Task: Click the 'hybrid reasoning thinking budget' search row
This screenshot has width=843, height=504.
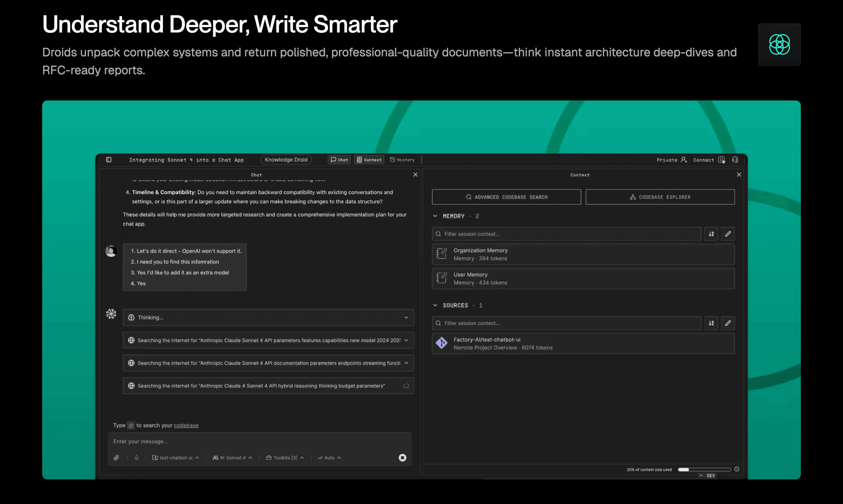Action: pos(269,386)
